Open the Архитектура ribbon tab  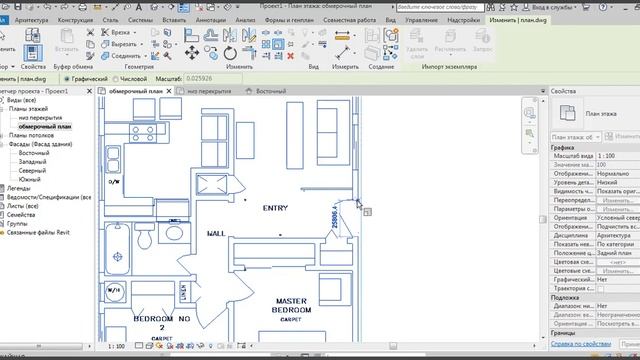[31, 20]
